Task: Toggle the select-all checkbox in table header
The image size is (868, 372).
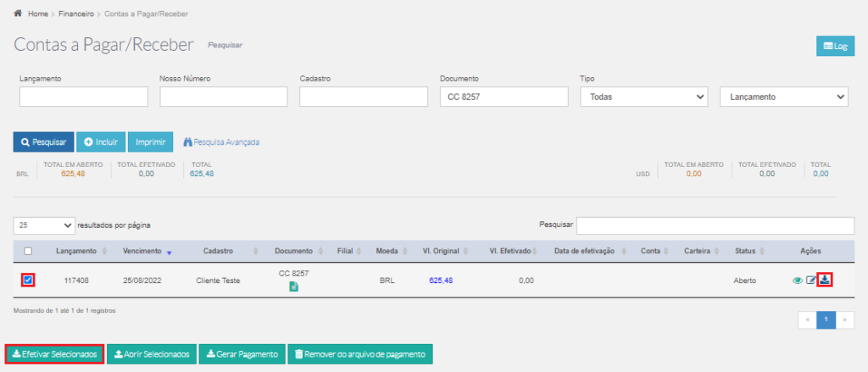Action: pos(28,251)
